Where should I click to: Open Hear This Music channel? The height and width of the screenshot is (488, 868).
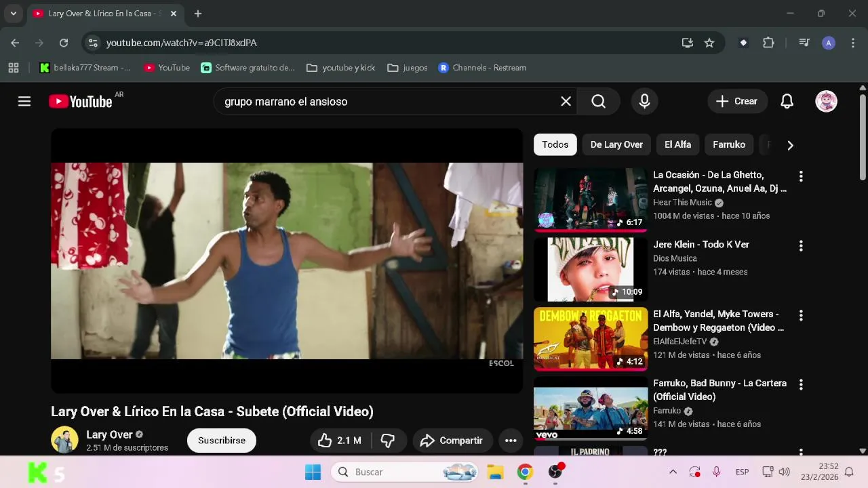point(682,203)
